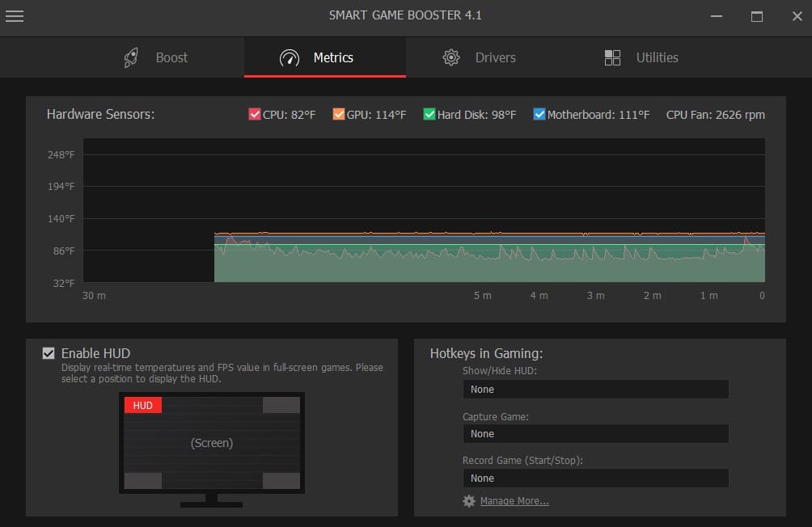Select the bottom-right HUD screen position

click(x=281, y=480)
